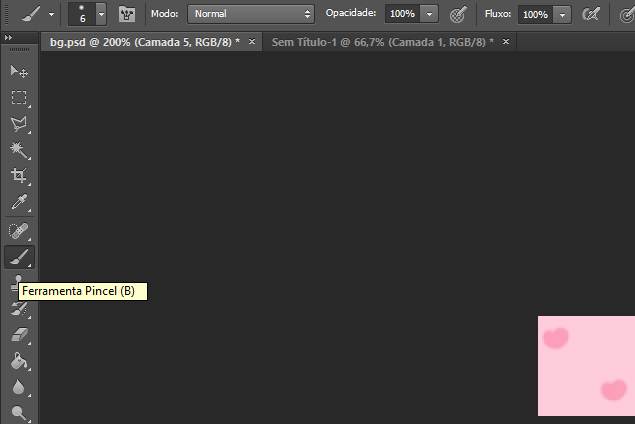
Task: Select the Paint Bucket tool
Action: coord(19,361)
